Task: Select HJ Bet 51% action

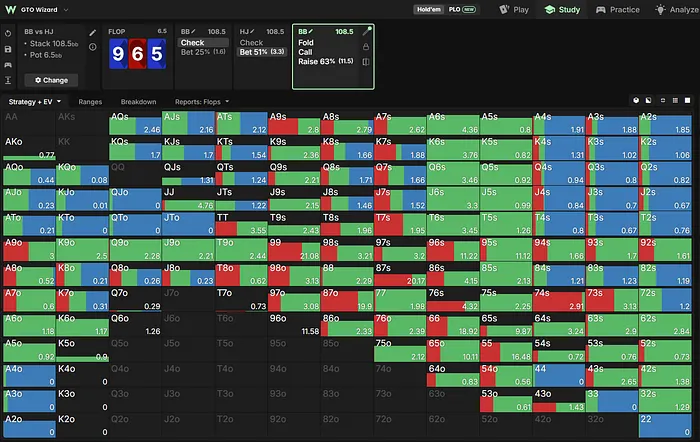Action: pos(262,52)
